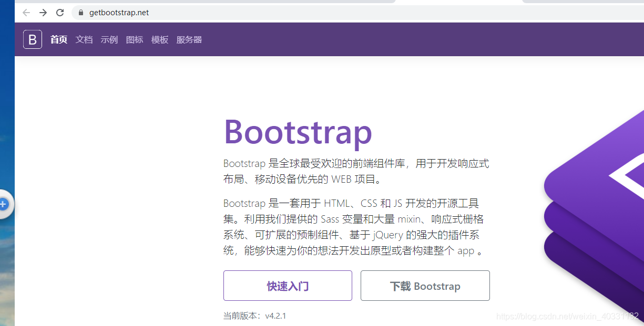Click the browser forward arrow

(x=43, y=13)
